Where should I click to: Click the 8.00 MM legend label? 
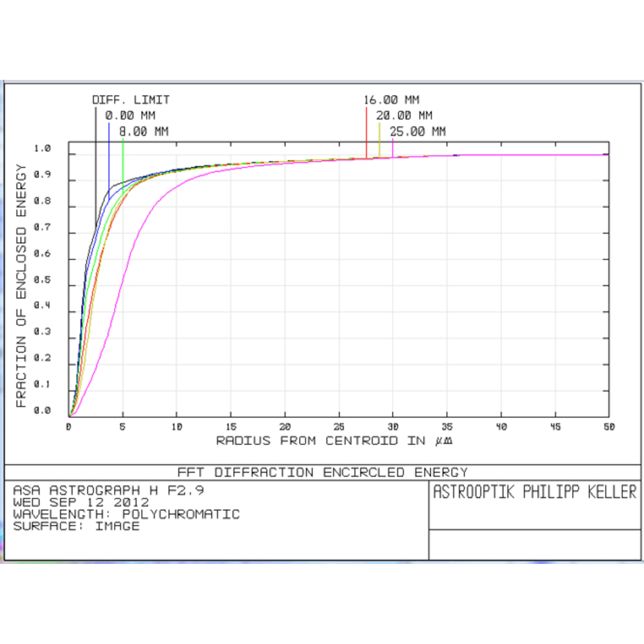(144, 131)
